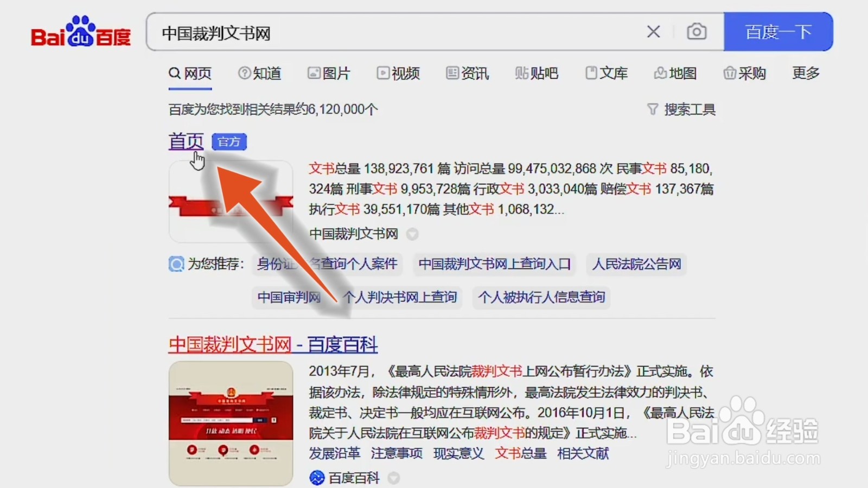Select suggestion 人民法院公告网

pos(637,264)
